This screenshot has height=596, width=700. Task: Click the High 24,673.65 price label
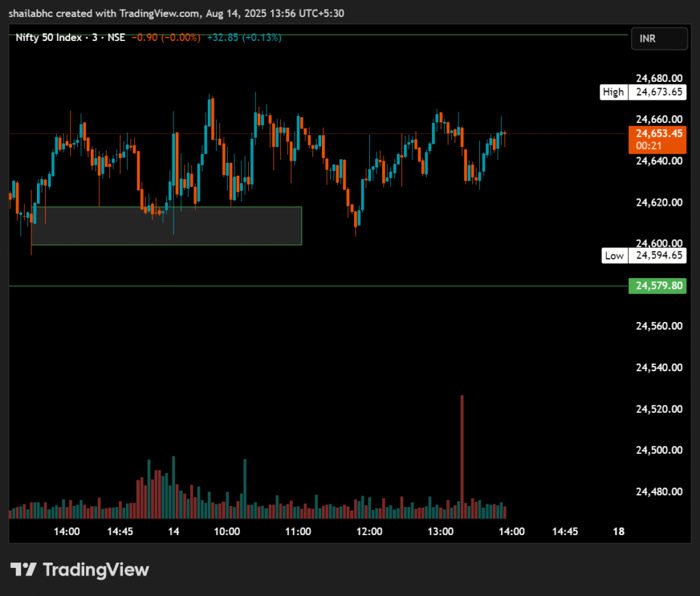(x=643, y=92)
